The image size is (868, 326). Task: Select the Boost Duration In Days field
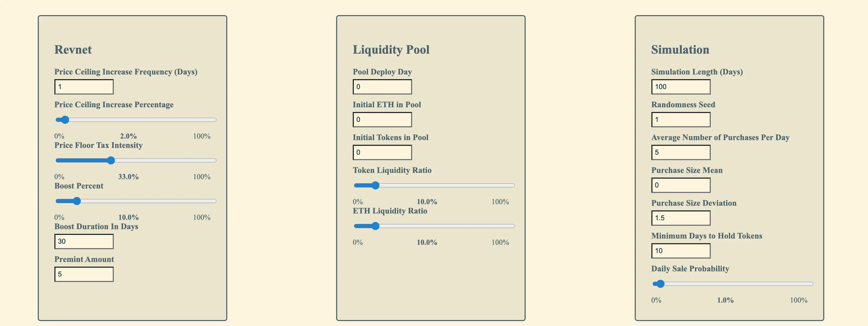coord(84,241)
